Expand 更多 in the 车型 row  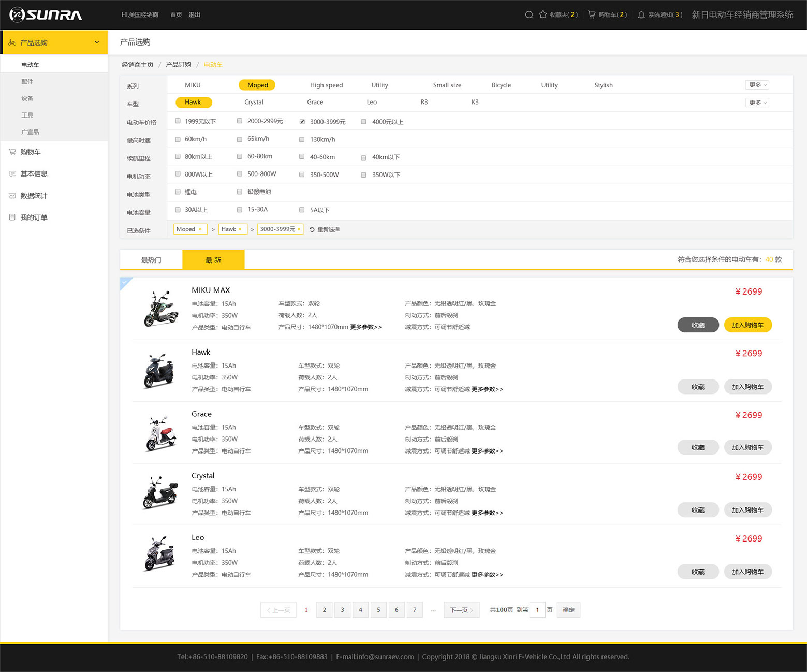point(757,103)
